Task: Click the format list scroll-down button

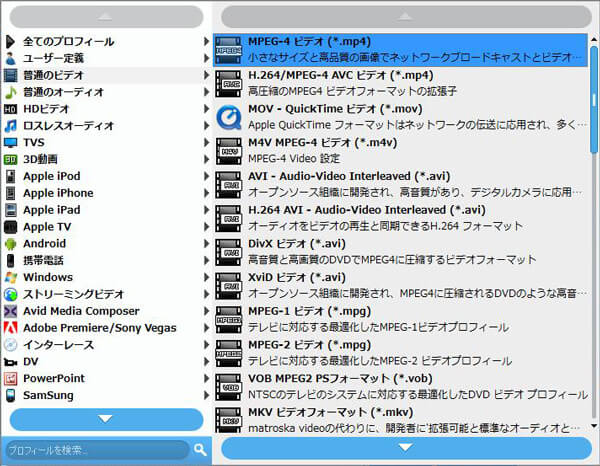Action: [x=406, y=448]
